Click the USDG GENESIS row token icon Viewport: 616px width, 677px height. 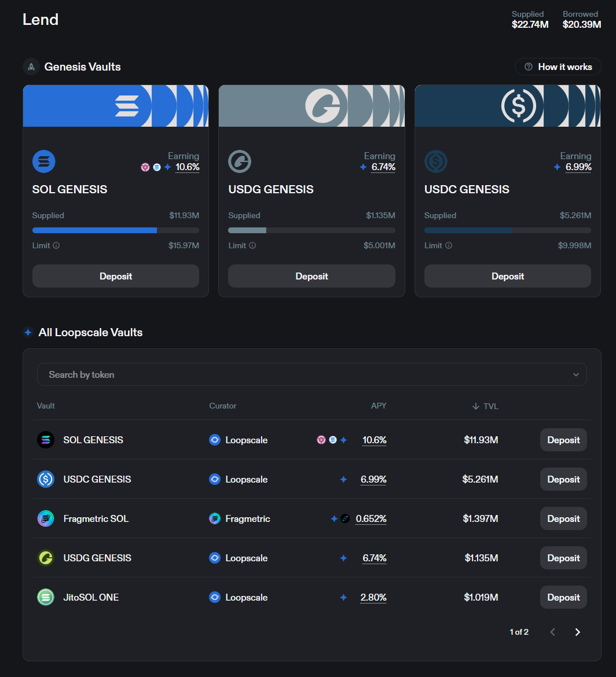pyautogui.click(x=45, y=558)
